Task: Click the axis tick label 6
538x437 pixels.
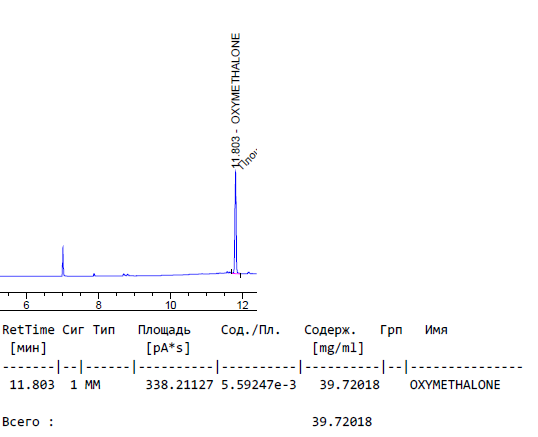Action: click(x=26, y=305)
